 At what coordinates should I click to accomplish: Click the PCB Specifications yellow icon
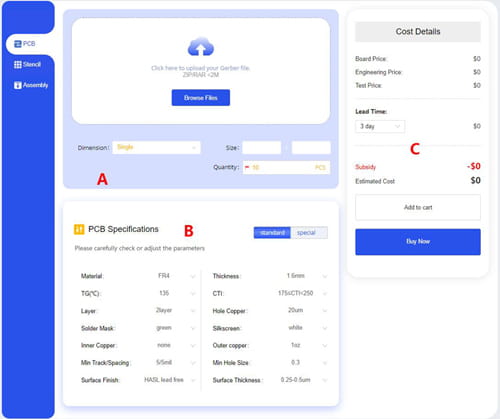tap(79, 229)
